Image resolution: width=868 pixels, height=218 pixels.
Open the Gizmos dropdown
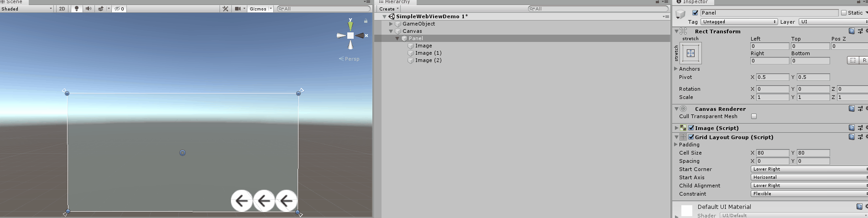coord(260,9)
